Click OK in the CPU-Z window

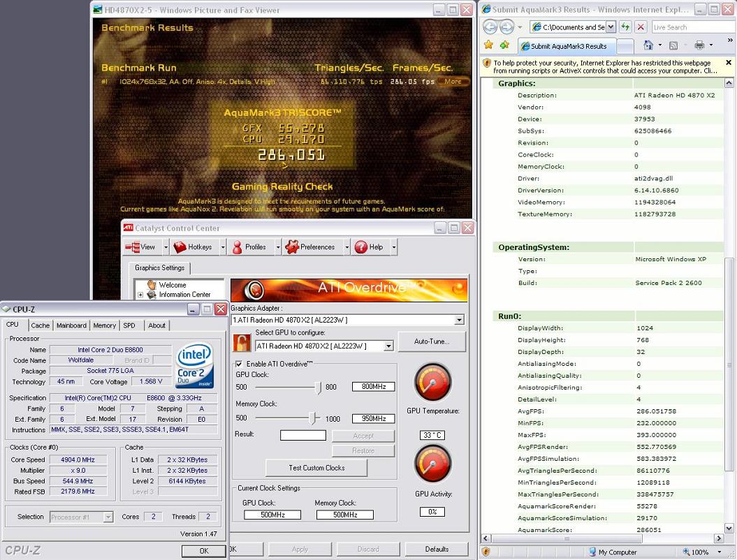[x=204, y=551]
